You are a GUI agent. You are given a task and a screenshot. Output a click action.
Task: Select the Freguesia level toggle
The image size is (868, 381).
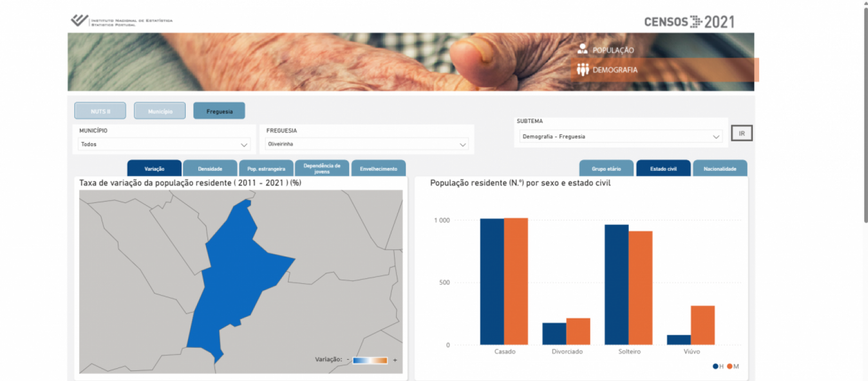[x=219, y=111]
